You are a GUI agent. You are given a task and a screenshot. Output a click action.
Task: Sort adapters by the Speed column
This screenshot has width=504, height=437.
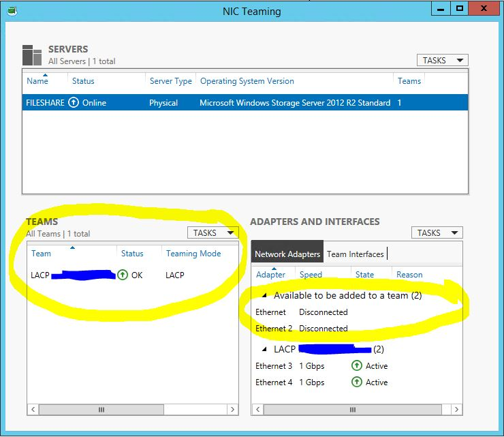pyautogui.click(x=311, y=275)
